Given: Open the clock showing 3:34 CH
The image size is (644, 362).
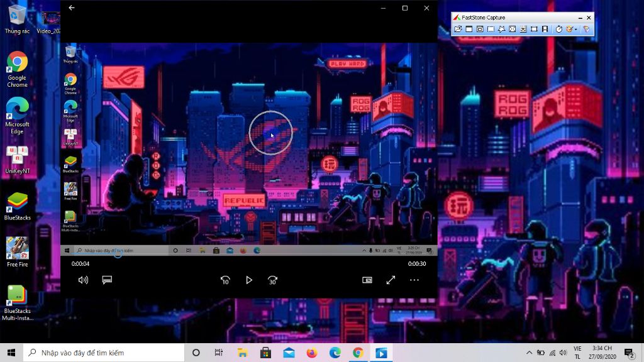Looking at the screenshot, I should [602, 353].
